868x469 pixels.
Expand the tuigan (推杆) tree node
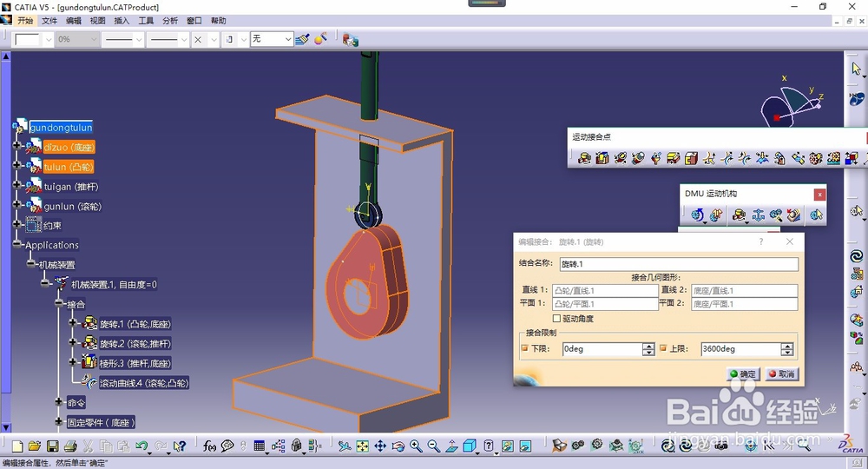click(16, 185)
